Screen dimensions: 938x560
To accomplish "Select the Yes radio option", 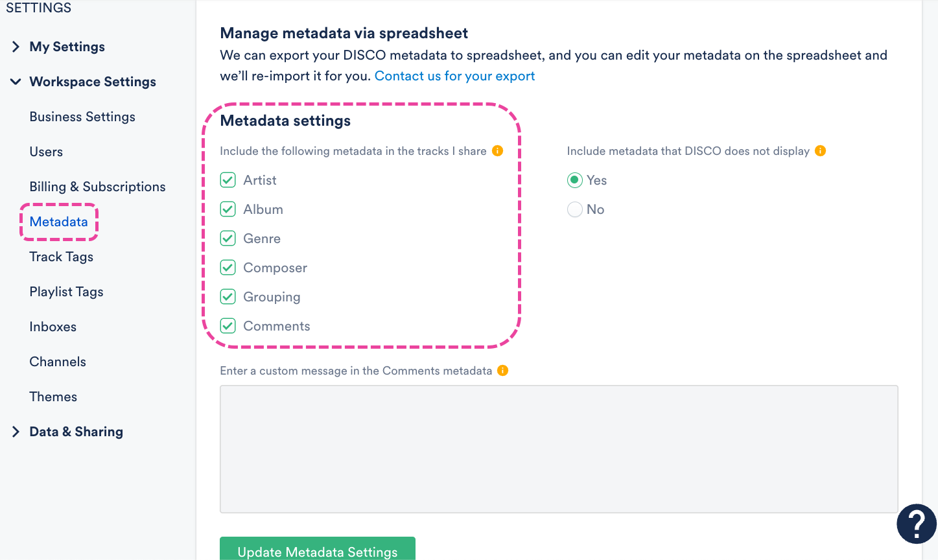I will 575,180.
